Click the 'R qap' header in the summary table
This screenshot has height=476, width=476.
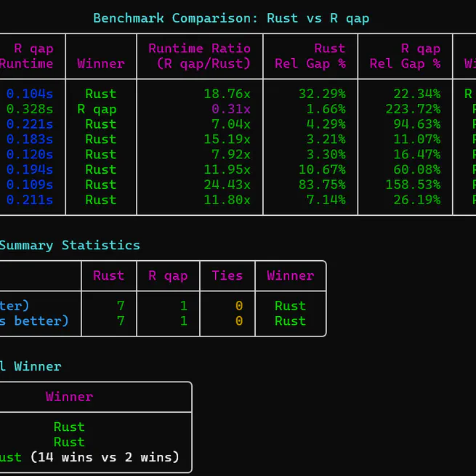point(168,276)
